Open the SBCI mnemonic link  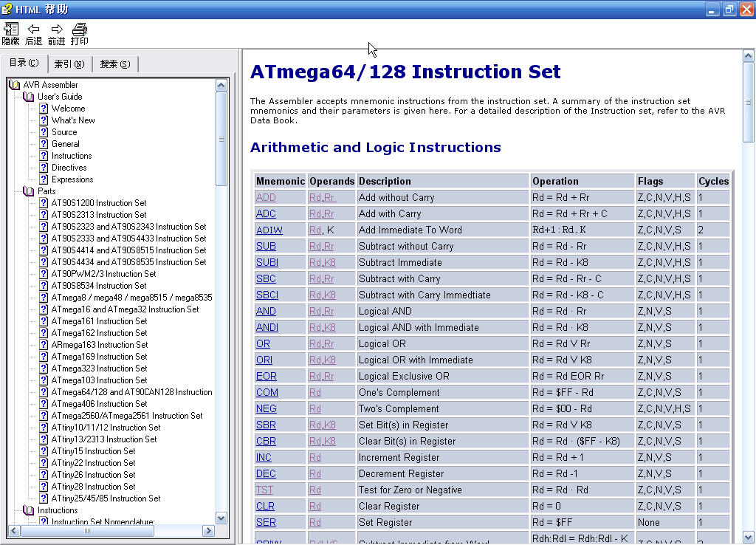click(x=267, y=295)
